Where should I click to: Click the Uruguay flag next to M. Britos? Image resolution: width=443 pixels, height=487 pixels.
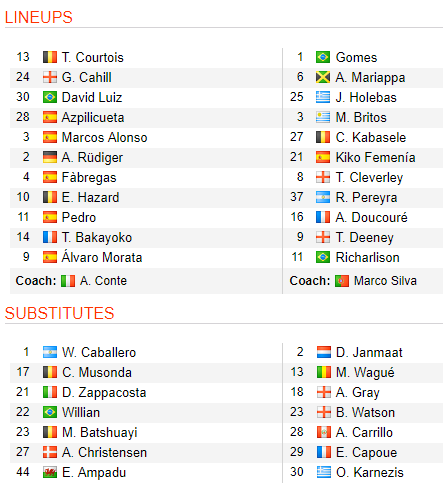(323, 117)
